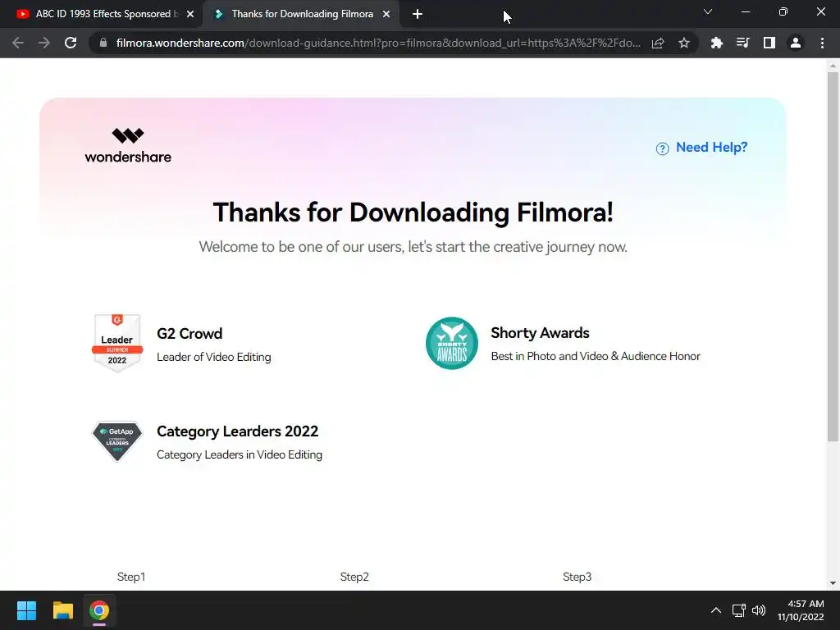Click the Step1 label
Screen dimensions: 840x630
tap(131, 577)
